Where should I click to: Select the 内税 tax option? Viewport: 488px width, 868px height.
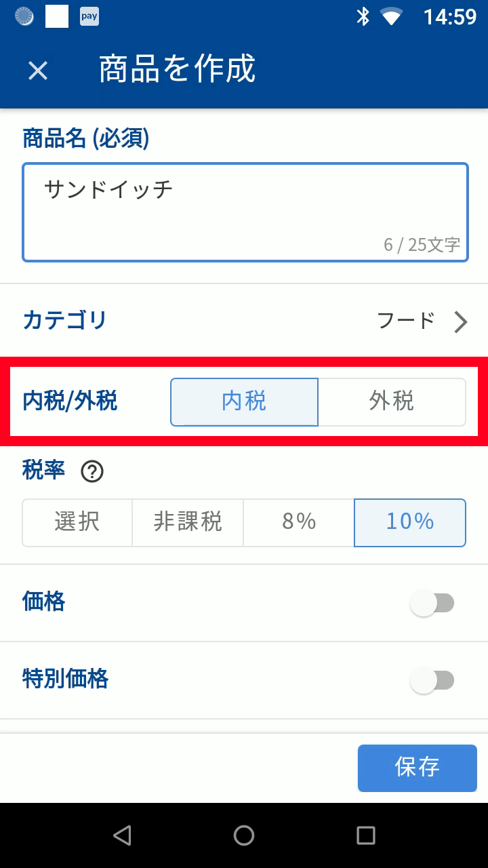pyautogui.click(x=244, y=401)
